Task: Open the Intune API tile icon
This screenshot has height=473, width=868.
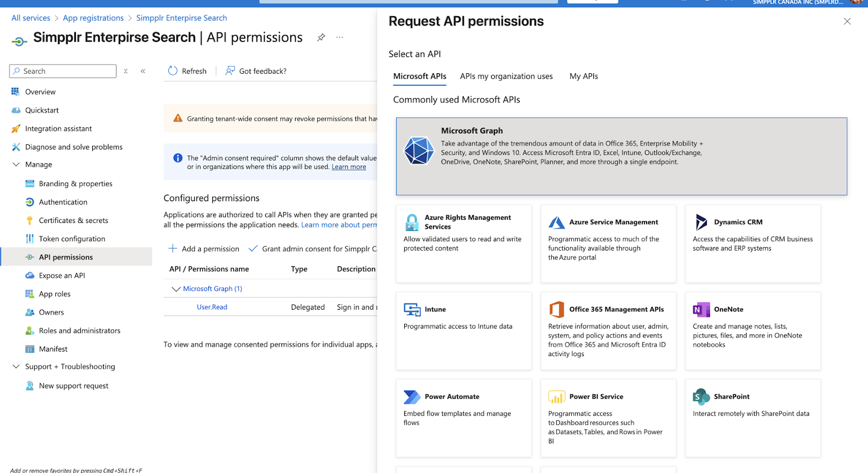Action: [412, 310]
